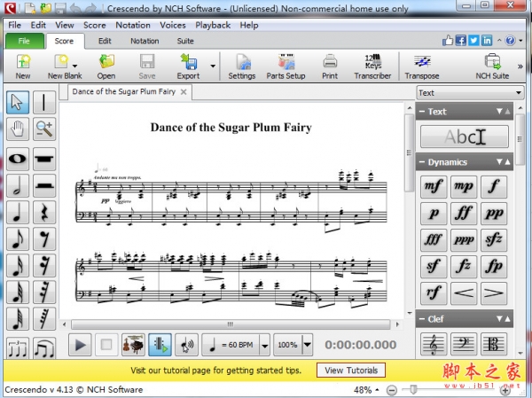Click the zoom slider handle
This screenshot has width=532, height=398.
(413, 389)
